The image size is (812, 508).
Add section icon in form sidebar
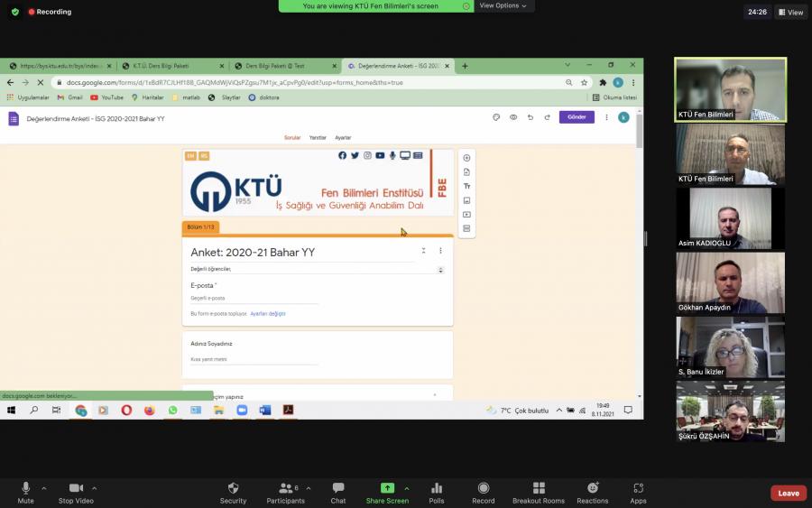point(466,228)
